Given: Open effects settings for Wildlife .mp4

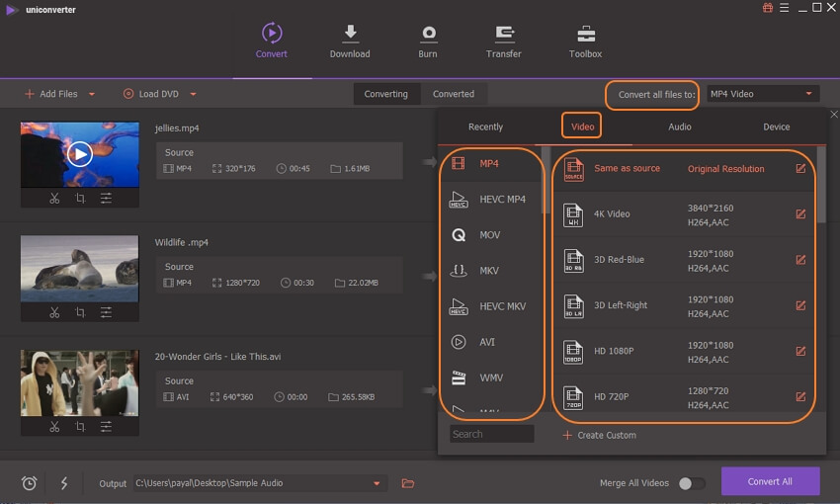Looking at the screenshot, I should 106,312.
